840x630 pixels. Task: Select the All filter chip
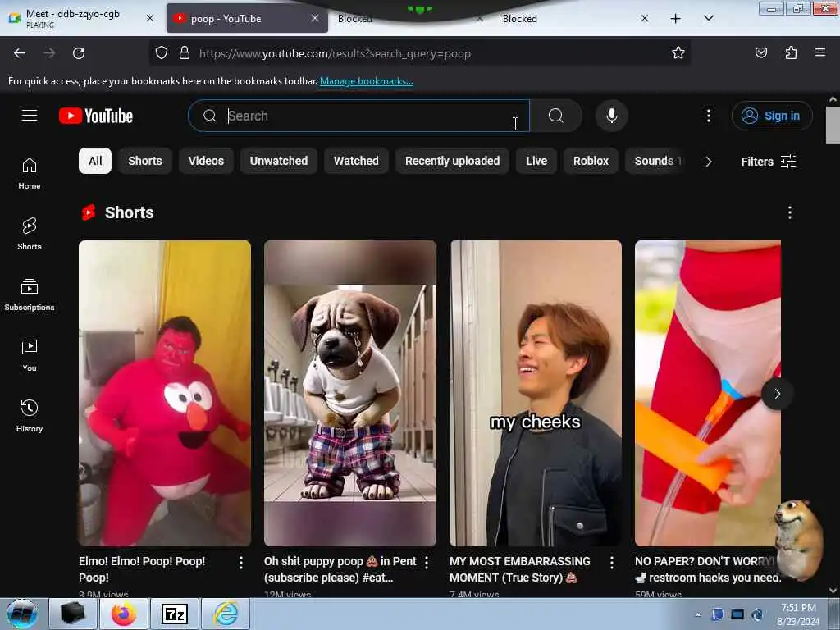(x=95, y=161)
